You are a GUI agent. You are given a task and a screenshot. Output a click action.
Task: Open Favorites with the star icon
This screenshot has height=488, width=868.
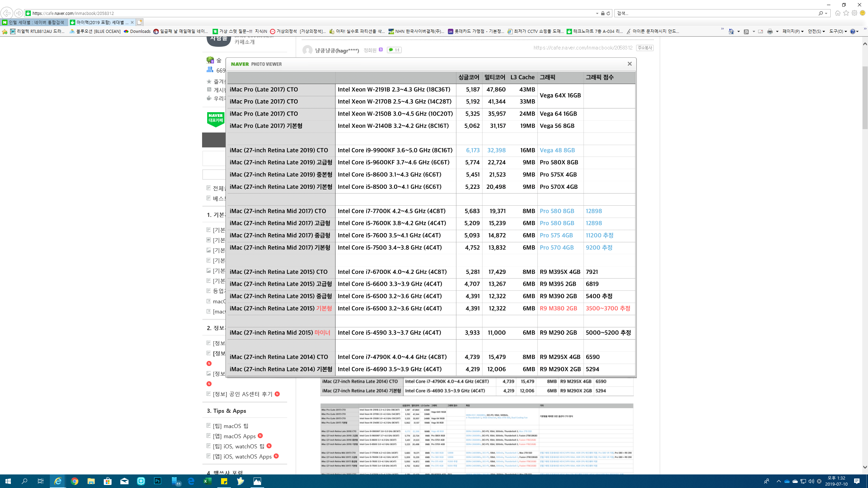point(846,13)
